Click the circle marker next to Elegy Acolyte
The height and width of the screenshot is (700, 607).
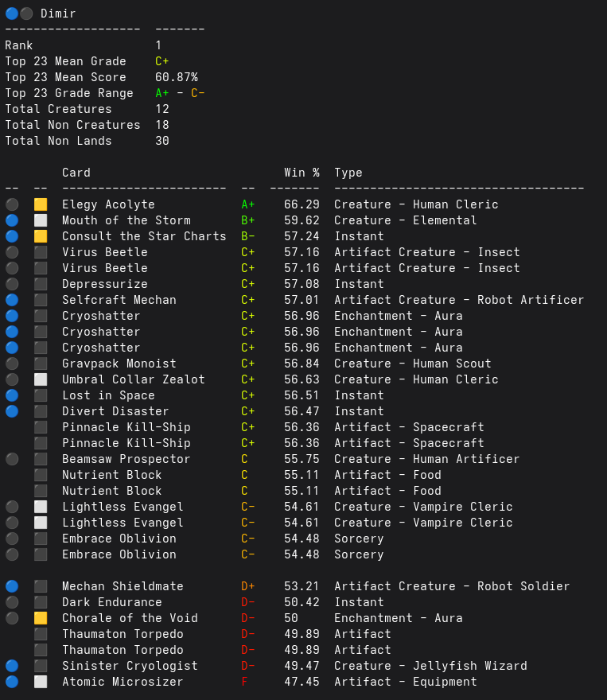pyautogui.click(x=12, y=204)
